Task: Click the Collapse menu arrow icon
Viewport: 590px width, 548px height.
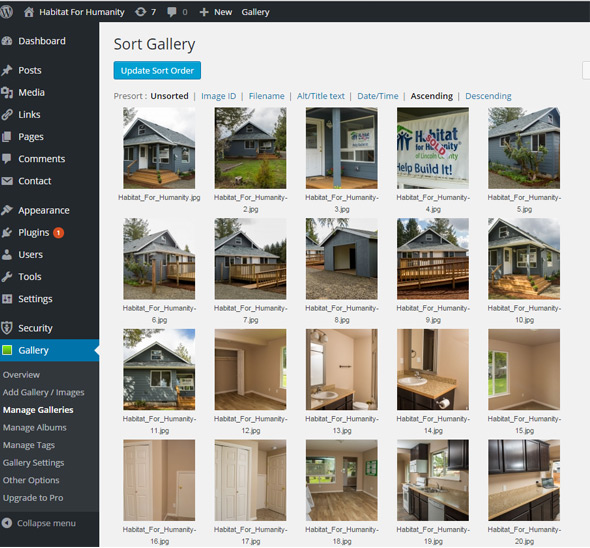Action: tap(7, 523)
